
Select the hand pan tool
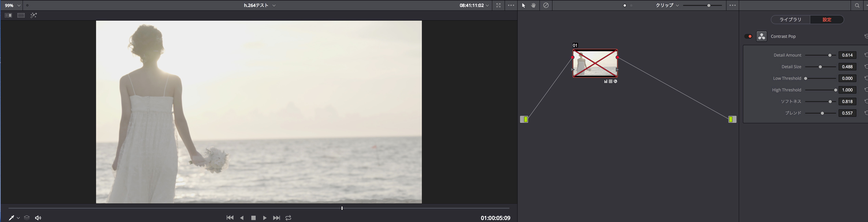tap(533, 5)
